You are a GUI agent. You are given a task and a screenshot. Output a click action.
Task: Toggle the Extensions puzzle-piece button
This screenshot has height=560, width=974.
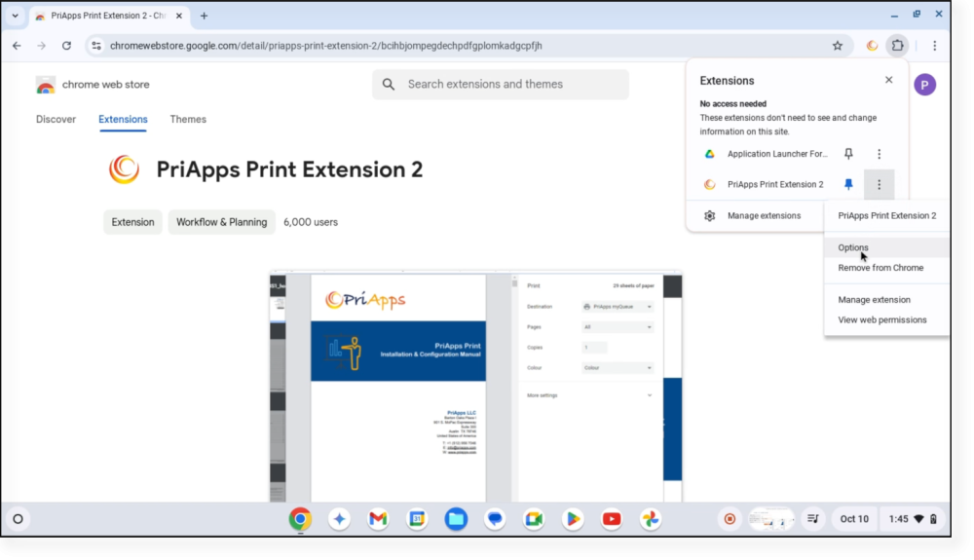(x=898, y=46)
